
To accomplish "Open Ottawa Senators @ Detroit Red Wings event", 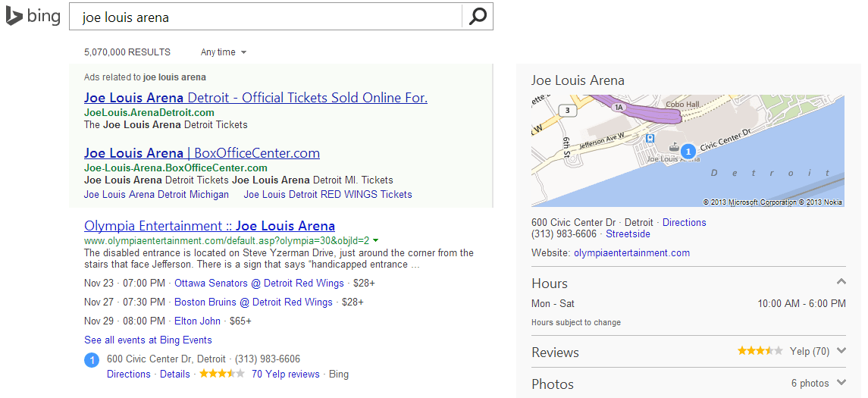I will [259, 284].
